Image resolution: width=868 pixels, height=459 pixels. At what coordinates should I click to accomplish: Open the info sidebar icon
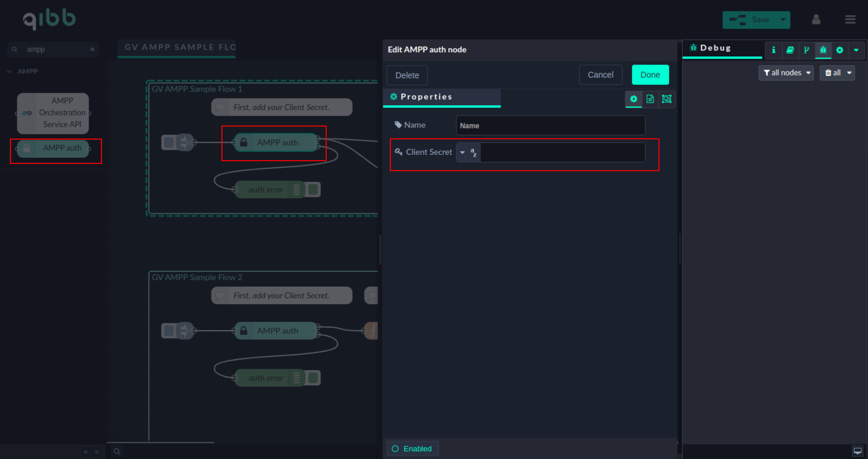tap(773, 50)
